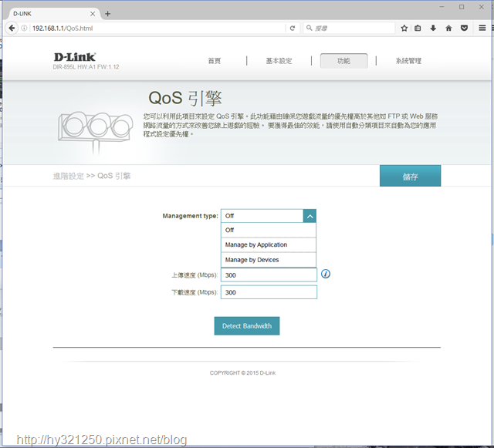Screen dimensions: 494x448
Task: Select the D-LINK browser tab
Action: pyautogui.click(x=53, y=14)
